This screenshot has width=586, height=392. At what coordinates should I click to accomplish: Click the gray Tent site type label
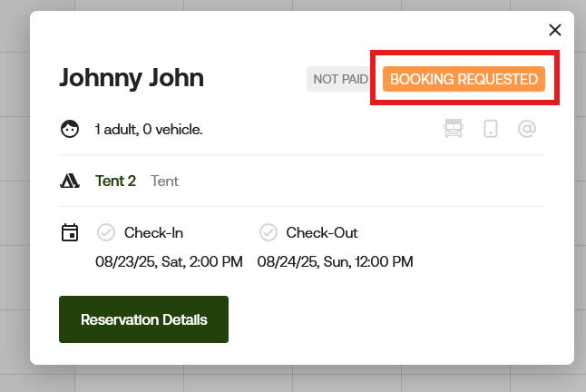164,181
